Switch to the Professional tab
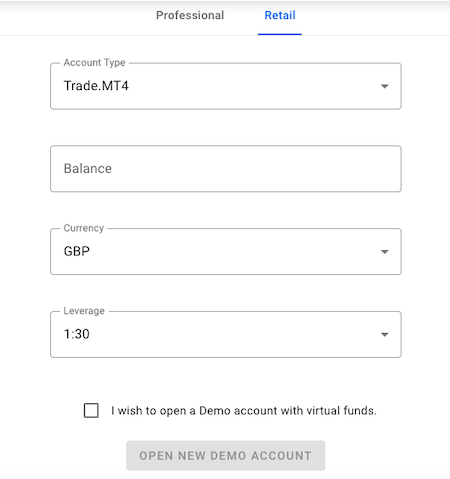 click(190, 15)
